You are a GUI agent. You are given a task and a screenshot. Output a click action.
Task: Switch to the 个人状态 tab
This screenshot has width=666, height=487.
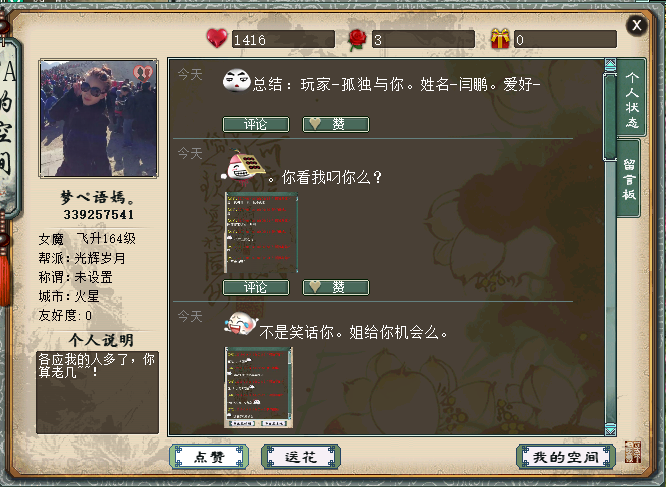[632, 99]
